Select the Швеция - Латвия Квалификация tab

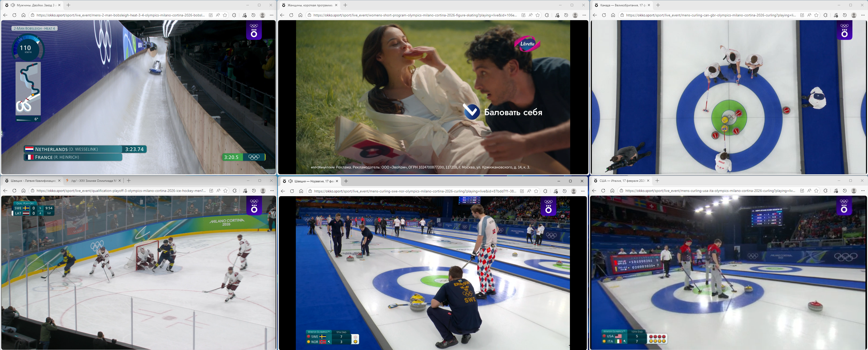32,181
